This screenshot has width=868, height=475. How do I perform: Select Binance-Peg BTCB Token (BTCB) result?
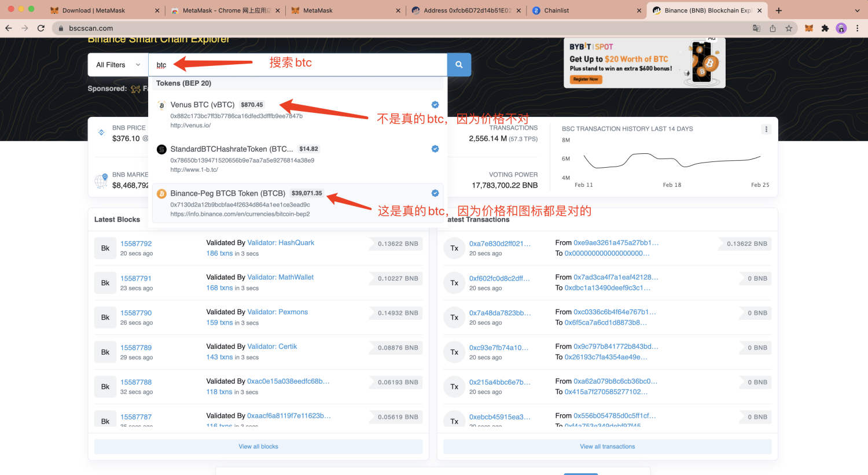[298, 203]
